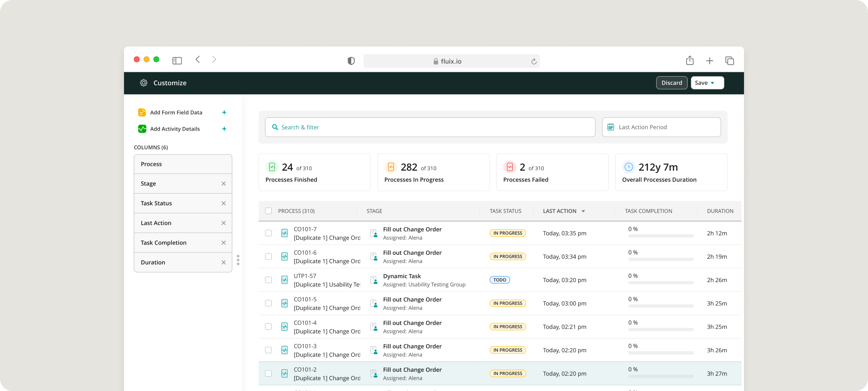Select all processes header checkbox
Screen dimensions: 868x391
pos(268,211)
